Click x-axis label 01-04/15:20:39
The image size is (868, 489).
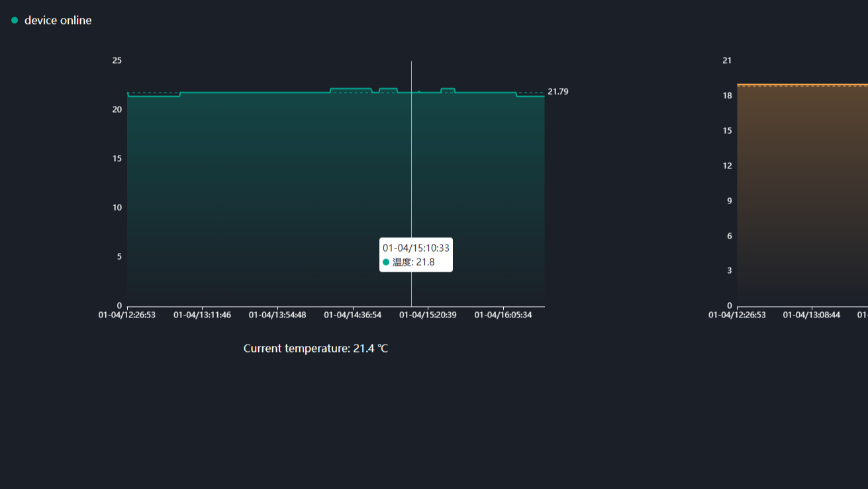pos(428,315)
